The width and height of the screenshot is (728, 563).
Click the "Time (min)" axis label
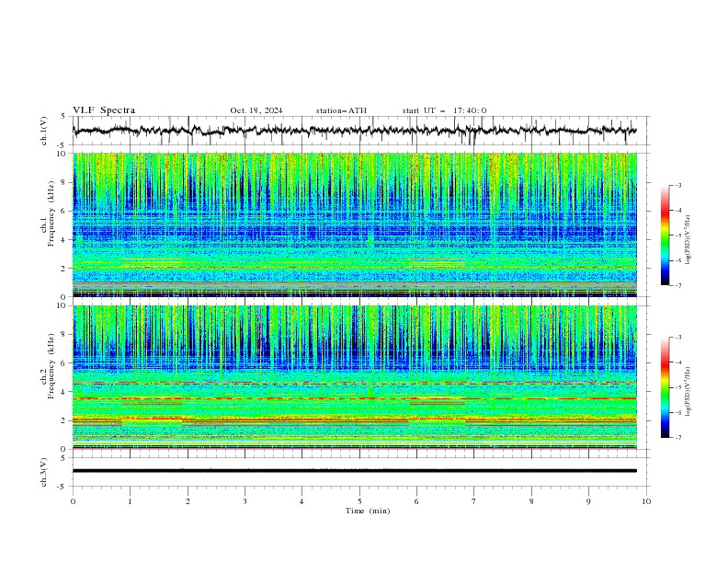point(368,511)
